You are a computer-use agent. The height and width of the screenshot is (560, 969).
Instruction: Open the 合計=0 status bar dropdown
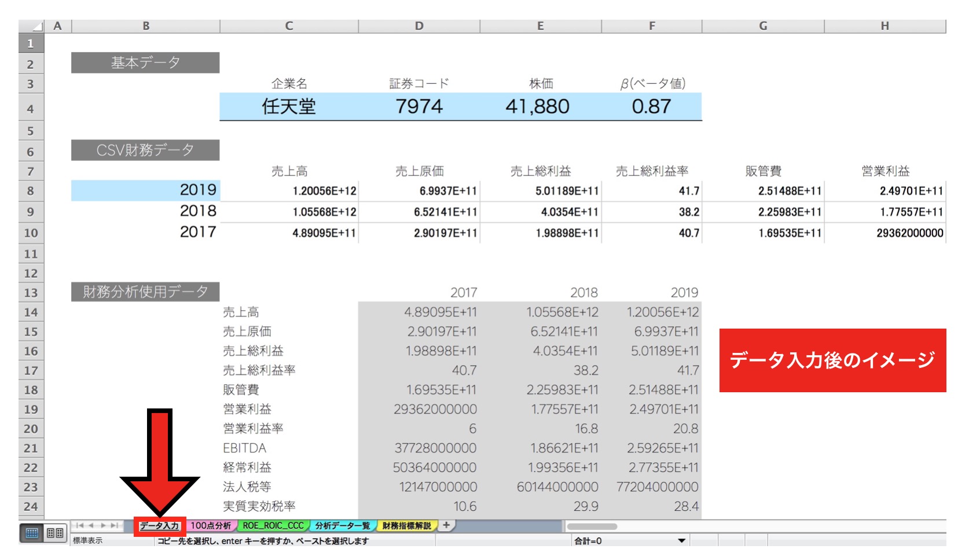[681, 541]
